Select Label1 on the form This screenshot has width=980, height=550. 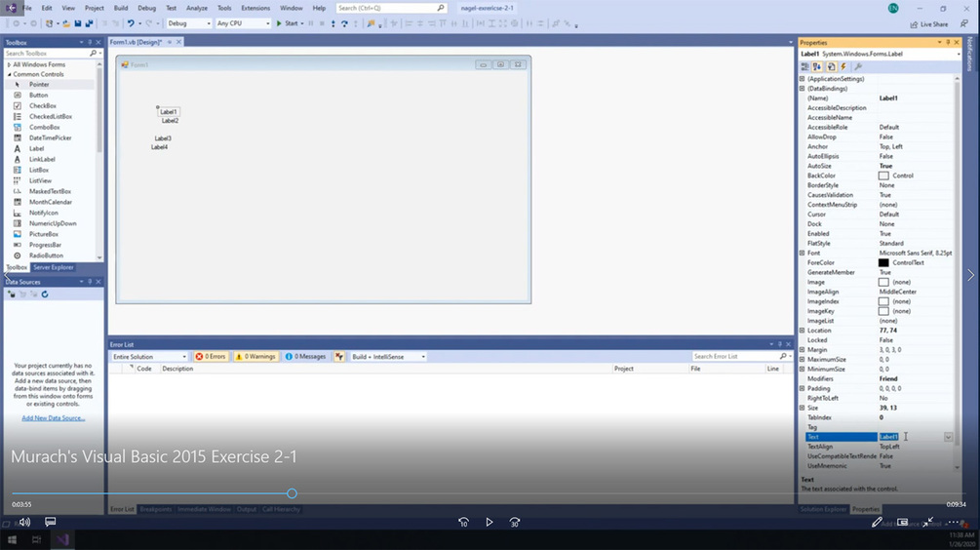click(x=168, y=112)
